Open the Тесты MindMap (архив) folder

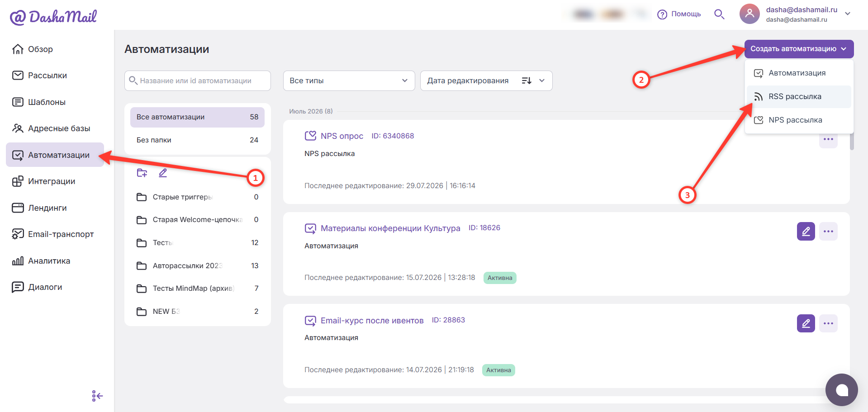pyautogui.click(x=197, y=289)
